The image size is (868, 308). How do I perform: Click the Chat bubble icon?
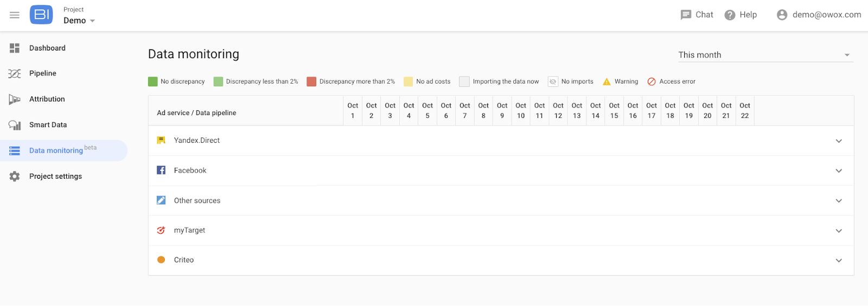pos(686,15)
